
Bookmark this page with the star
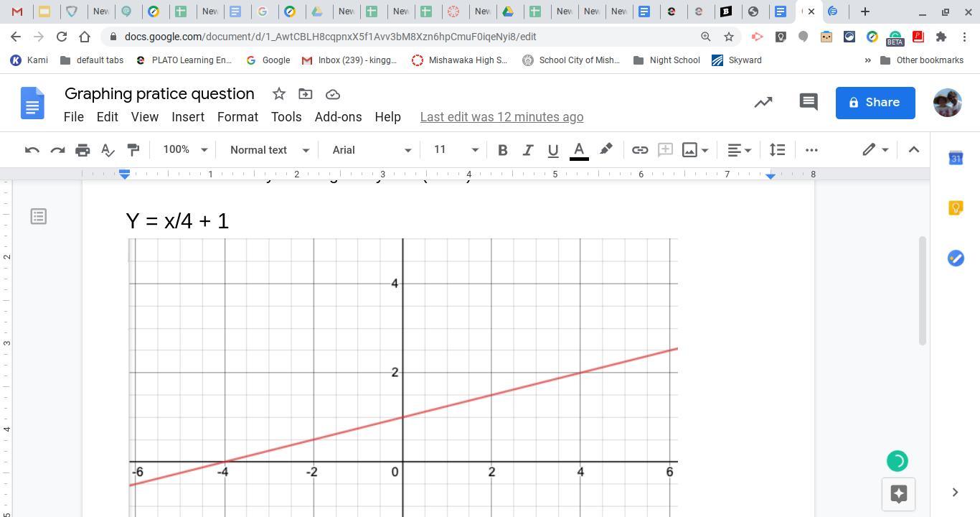coord(729,37)
